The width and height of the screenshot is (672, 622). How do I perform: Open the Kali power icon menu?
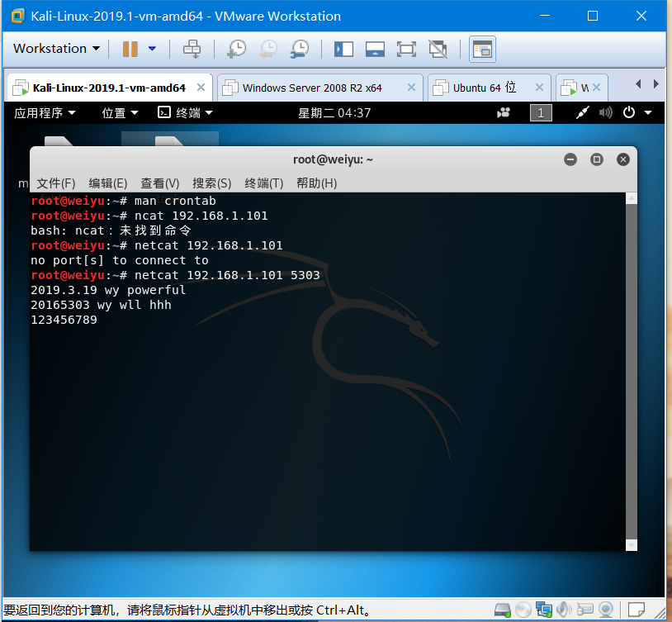point(629,113)
